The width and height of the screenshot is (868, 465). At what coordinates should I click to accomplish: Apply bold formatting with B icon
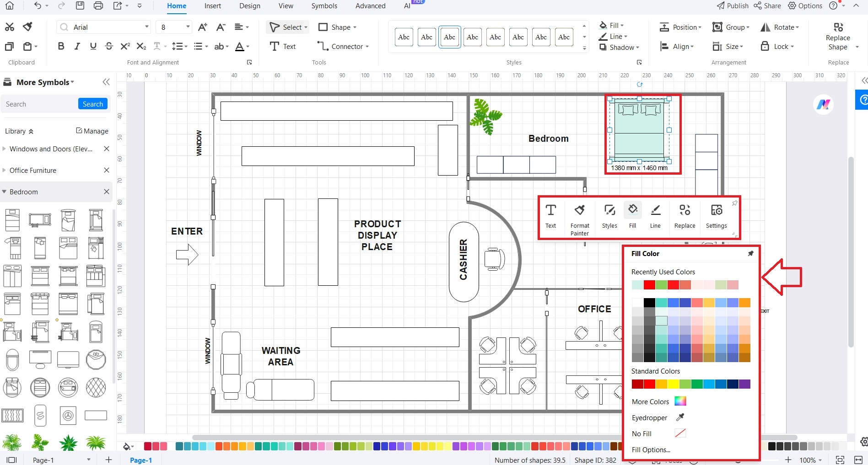click(x=61, y=46)
